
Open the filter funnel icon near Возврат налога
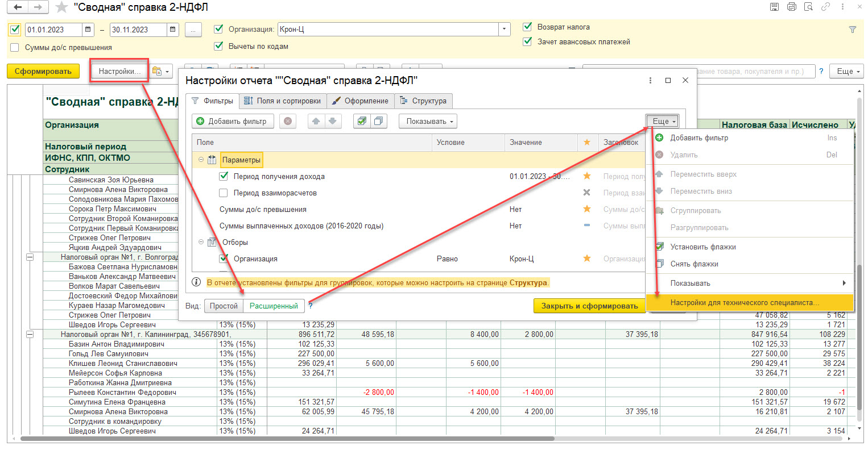[852, 30]
